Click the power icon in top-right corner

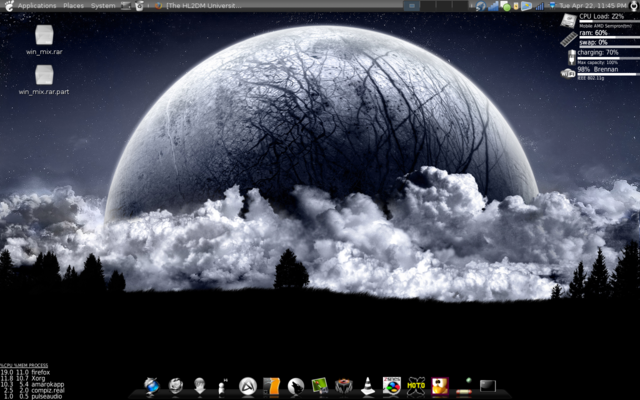[x=631, y=6]
